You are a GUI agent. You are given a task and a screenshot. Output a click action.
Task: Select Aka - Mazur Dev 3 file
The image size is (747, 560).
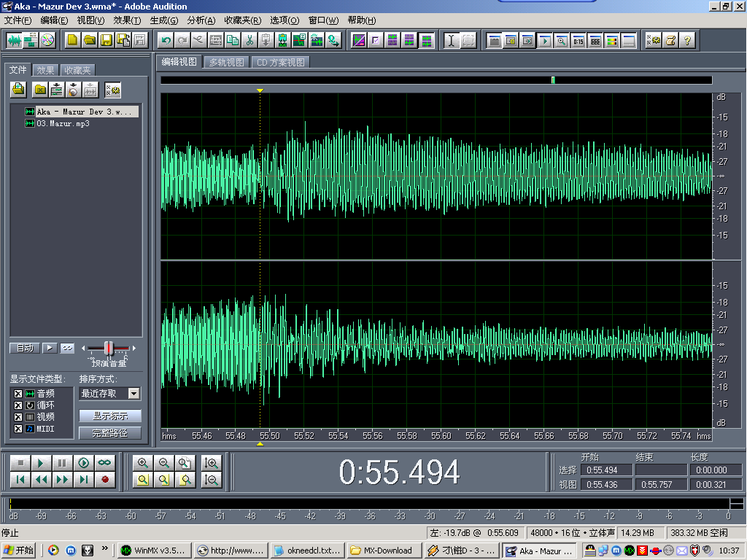pos(82,112)
